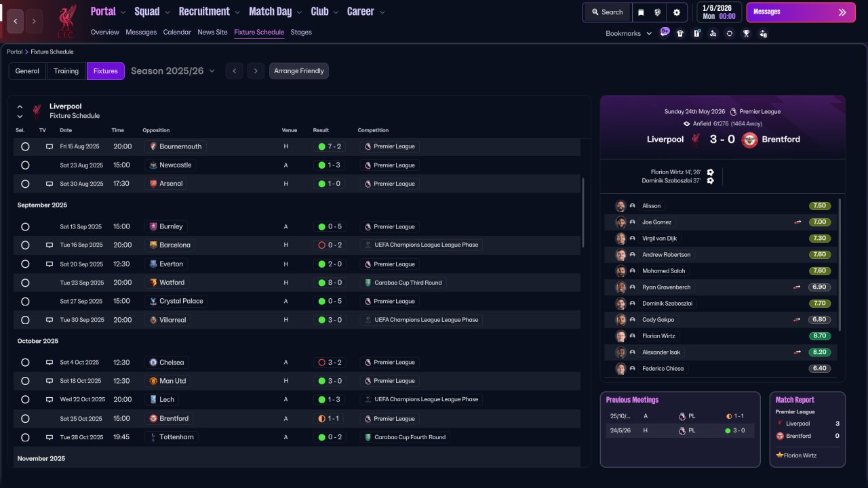Click the Search button

pyautogui.click(x=607, y=12)
